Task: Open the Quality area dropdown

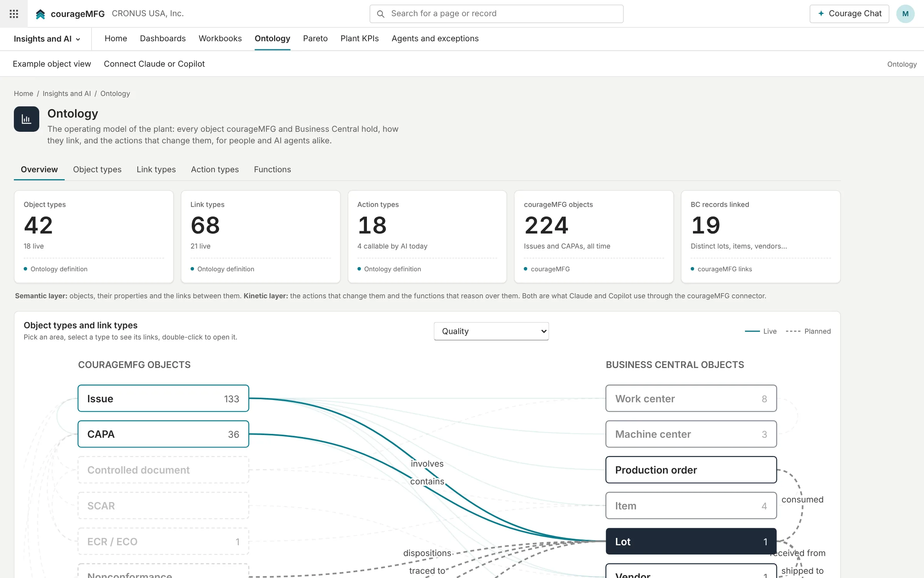Action: (491, 331)
